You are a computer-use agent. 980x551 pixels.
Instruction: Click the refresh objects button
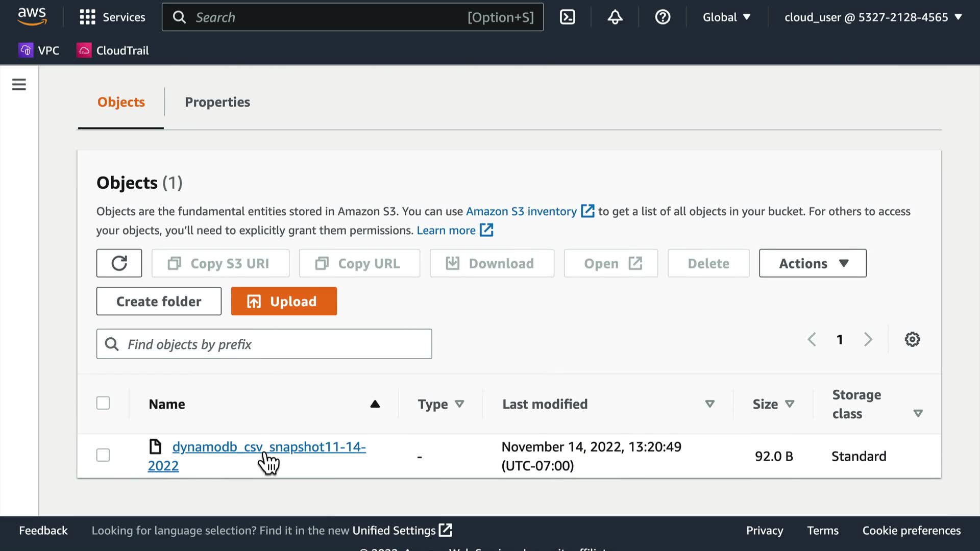[x=119, y=263]
